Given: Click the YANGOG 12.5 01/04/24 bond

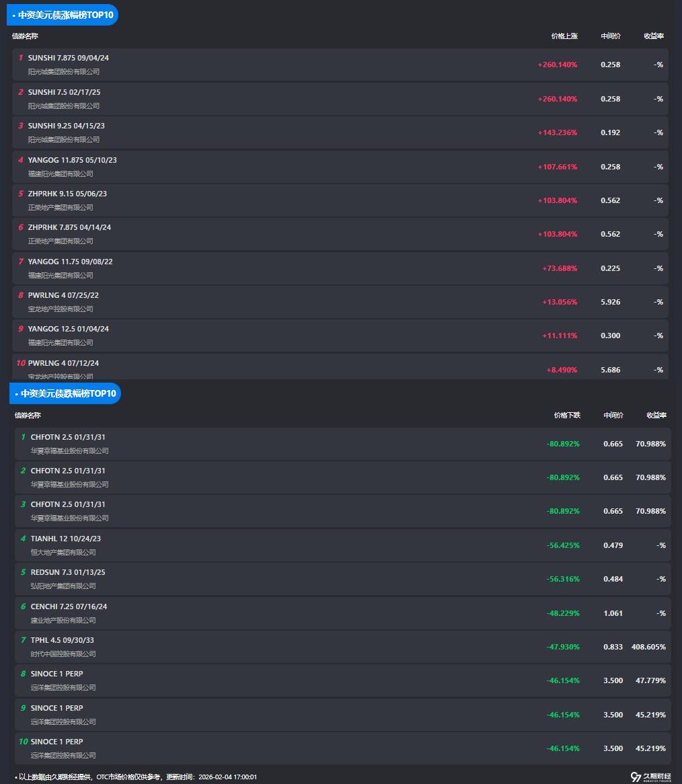Looking at the screenshot, I should 68,329.
